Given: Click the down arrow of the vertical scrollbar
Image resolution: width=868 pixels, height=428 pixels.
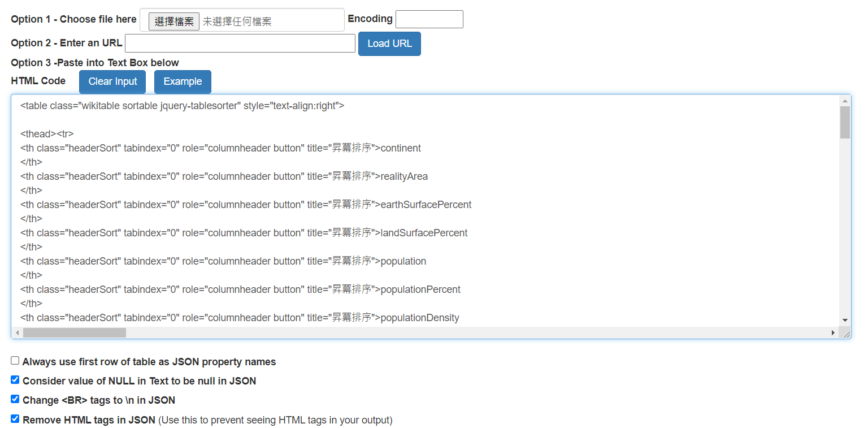Looking at the screenshot, I should [845, 320].
